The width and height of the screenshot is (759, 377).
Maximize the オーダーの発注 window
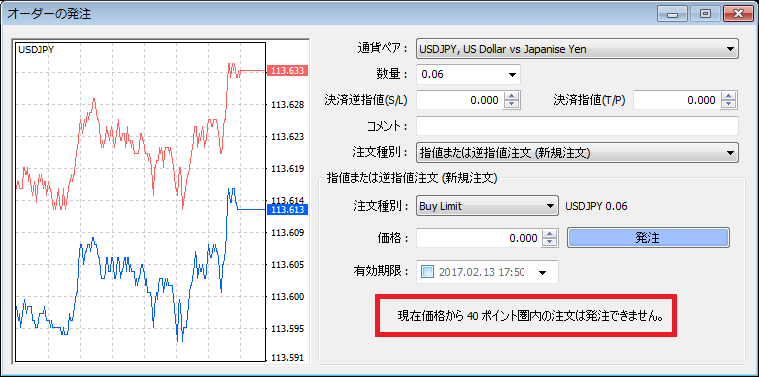point(705,14)
